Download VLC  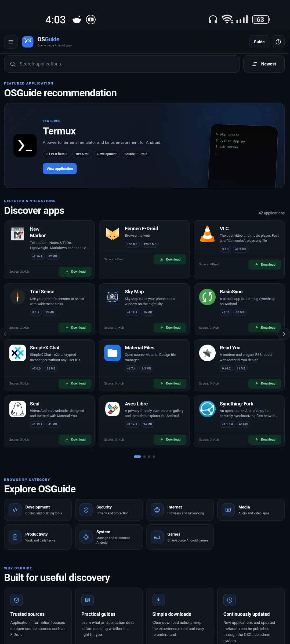click(x=265, y=265)
